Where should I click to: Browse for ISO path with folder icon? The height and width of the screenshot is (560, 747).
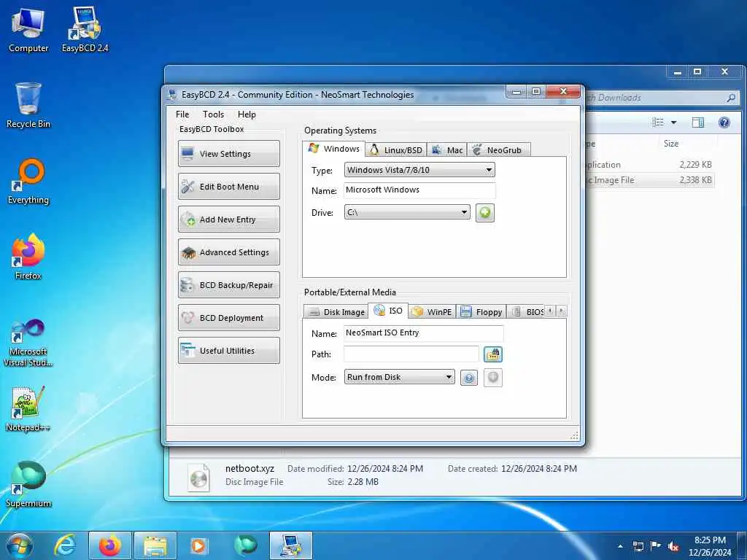point(493,354)
